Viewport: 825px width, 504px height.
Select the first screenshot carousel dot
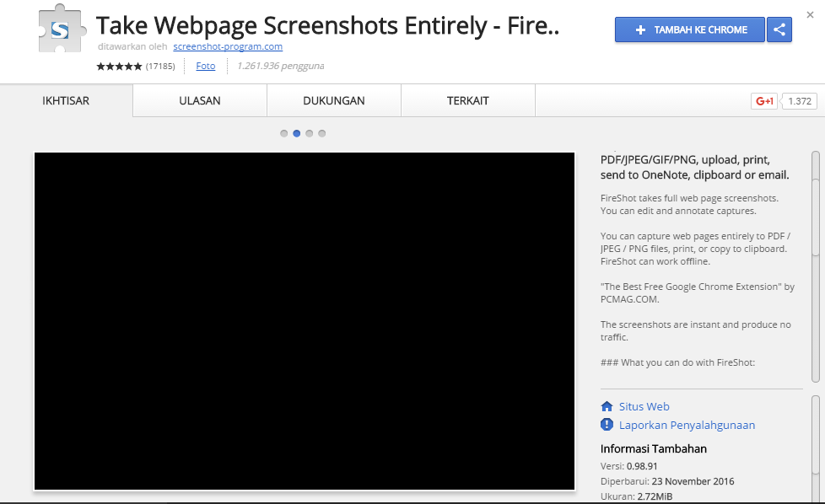(284, 133)
